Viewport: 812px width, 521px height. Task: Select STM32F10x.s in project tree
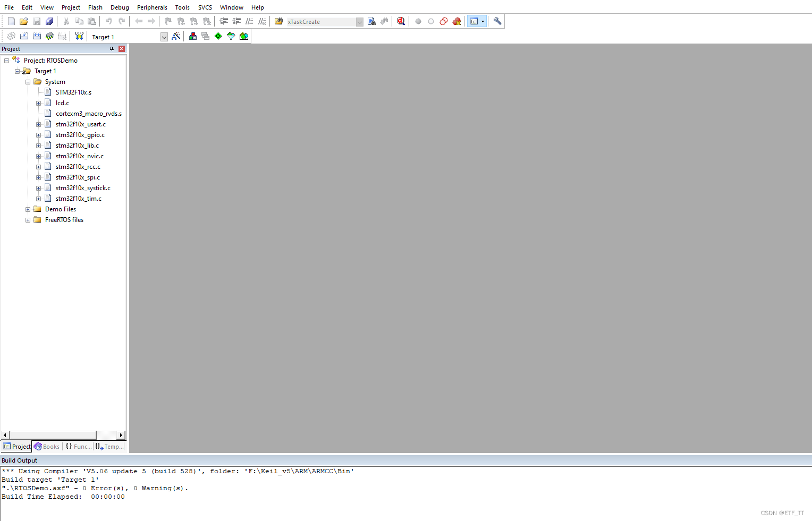click(x=73, y=92)
